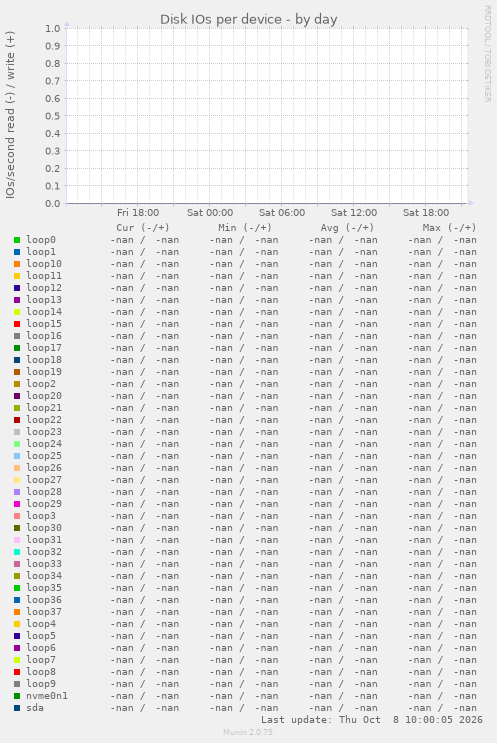
Task: Click the loop17 legend label
Action: [44, 348]
